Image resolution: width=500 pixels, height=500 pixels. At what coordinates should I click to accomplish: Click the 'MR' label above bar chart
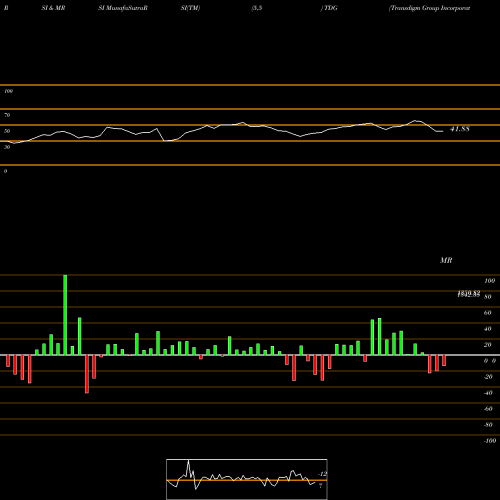(446, 260)
